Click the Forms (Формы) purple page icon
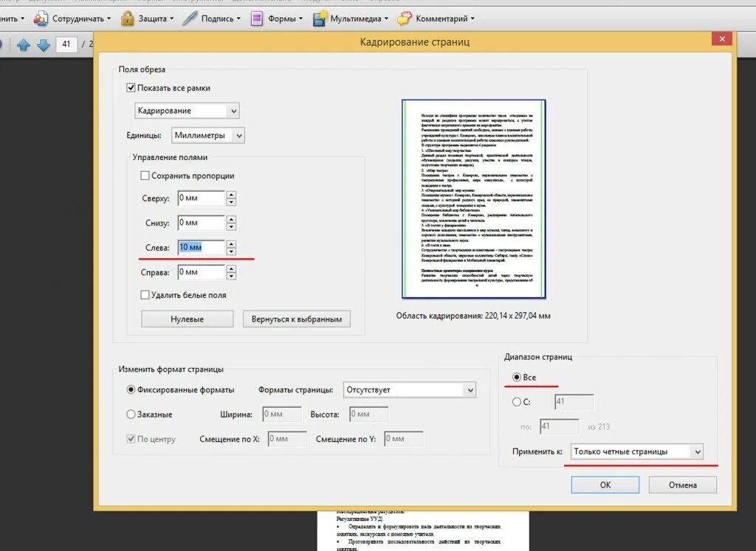This screenshot has width=756, height=551. (x=256, y=18)
